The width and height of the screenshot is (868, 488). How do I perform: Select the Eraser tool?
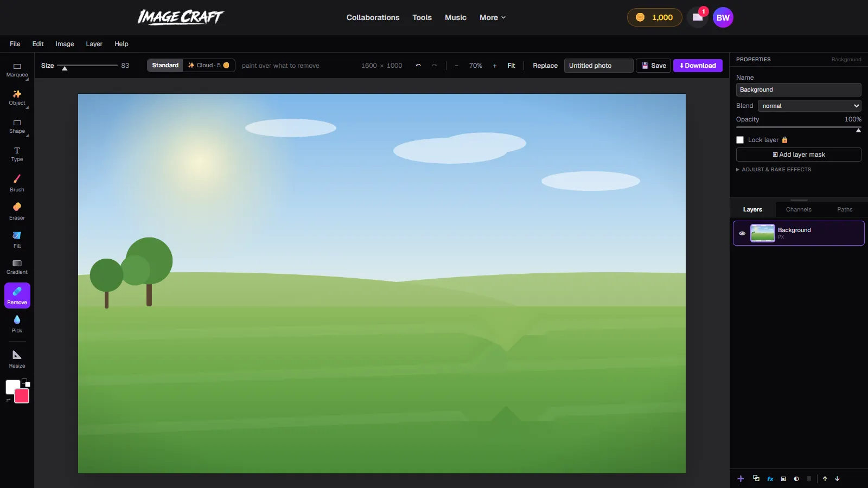pos(17,211)
